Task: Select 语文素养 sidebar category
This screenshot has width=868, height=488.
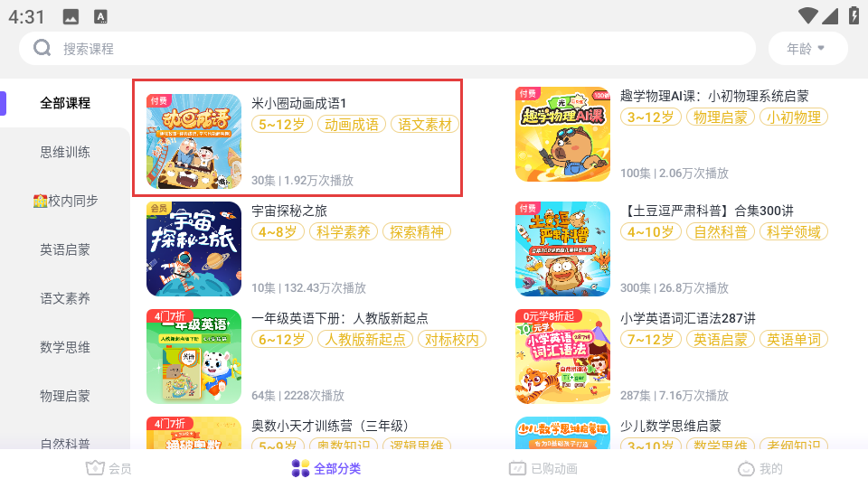Action: (65, 299)
